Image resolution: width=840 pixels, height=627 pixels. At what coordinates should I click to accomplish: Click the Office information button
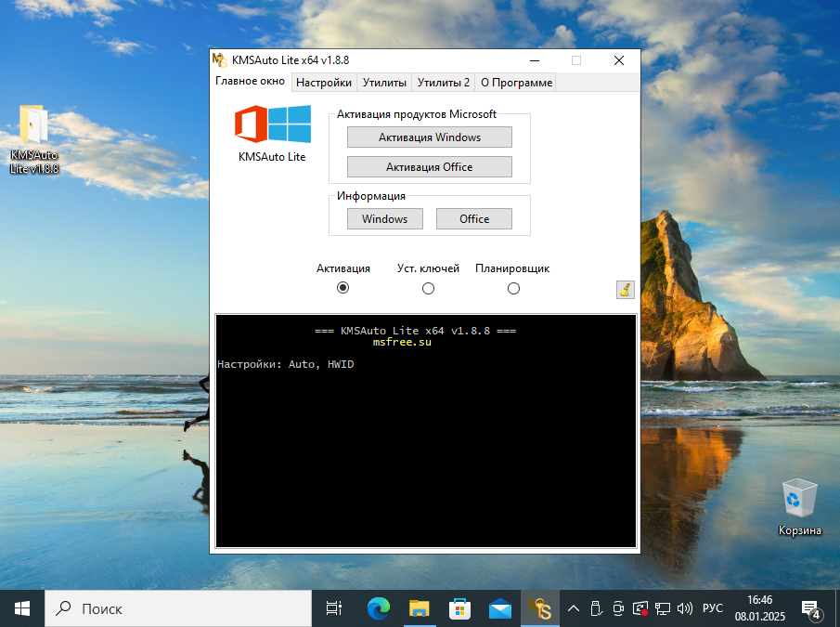point(473,218)
